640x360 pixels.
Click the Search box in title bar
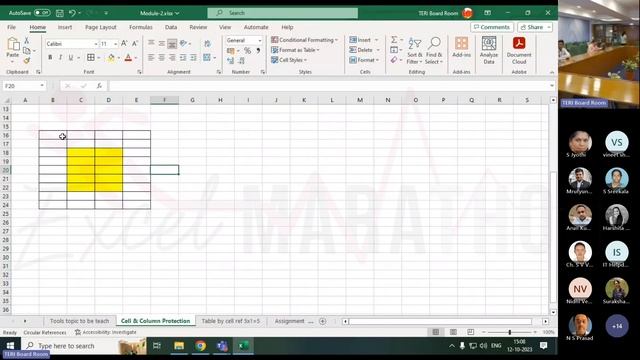282,13
